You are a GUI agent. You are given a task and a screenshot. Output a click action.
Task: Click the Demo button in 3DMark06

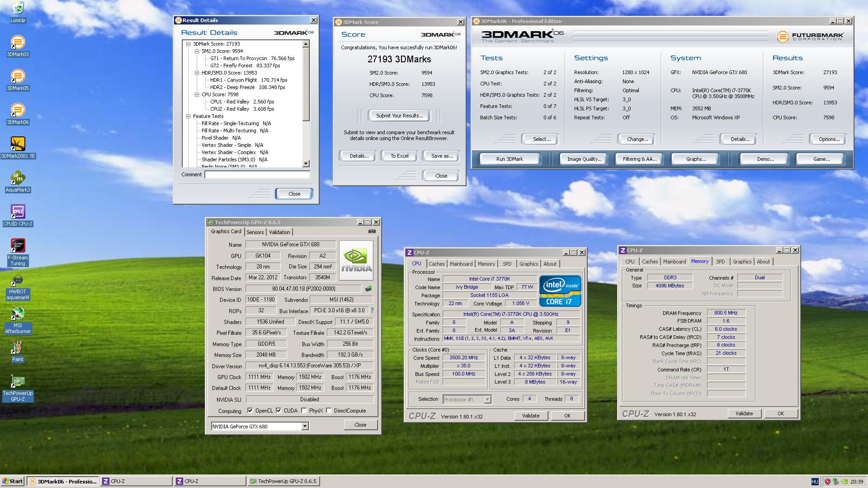765,159
